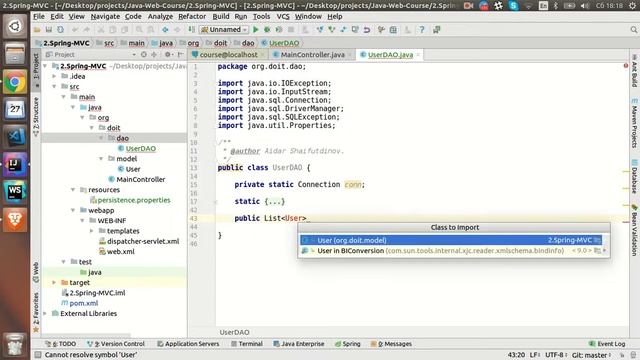
Task: Open the Version Control tool window
Action: pyautogui.click(x=116, y=344)
